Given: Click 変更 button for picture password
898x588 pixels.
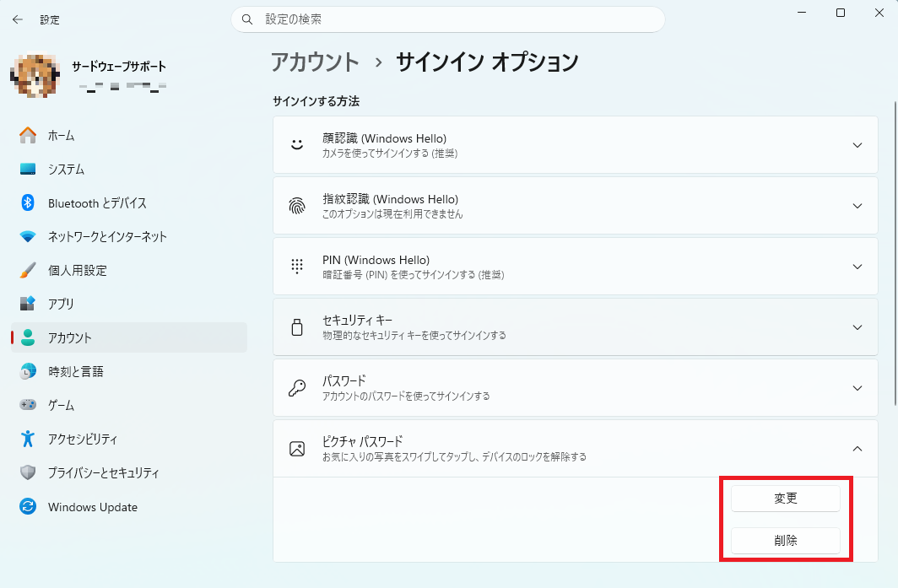Looking at the screenshot, I should pyautogui.click(x=785, y=498).
